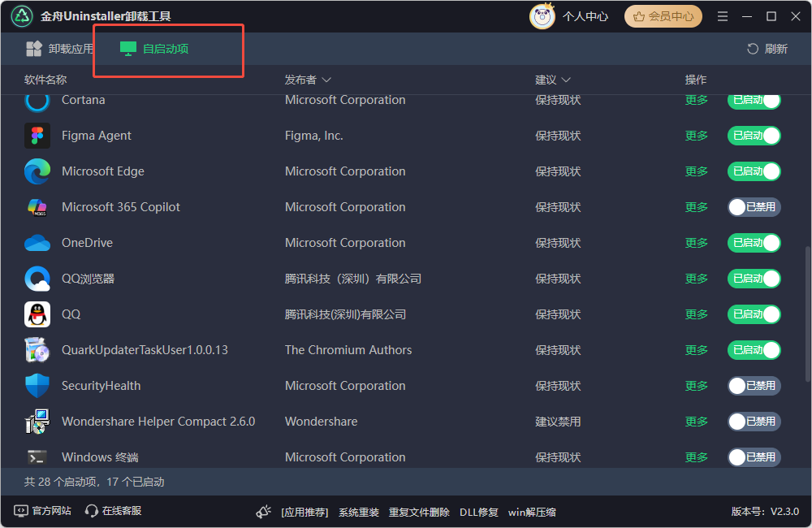The height and width of the screenshot is (528, 812).
Task: Open 更多 menu for QQ浏览器
Action: click(x=696, y=279)
